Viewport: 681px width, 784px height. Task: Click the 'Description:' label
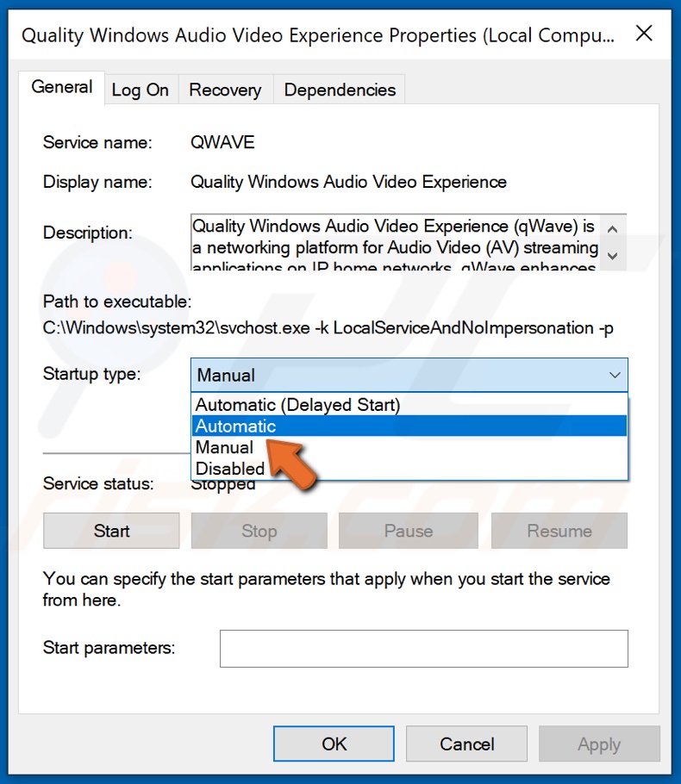(88, 233)
